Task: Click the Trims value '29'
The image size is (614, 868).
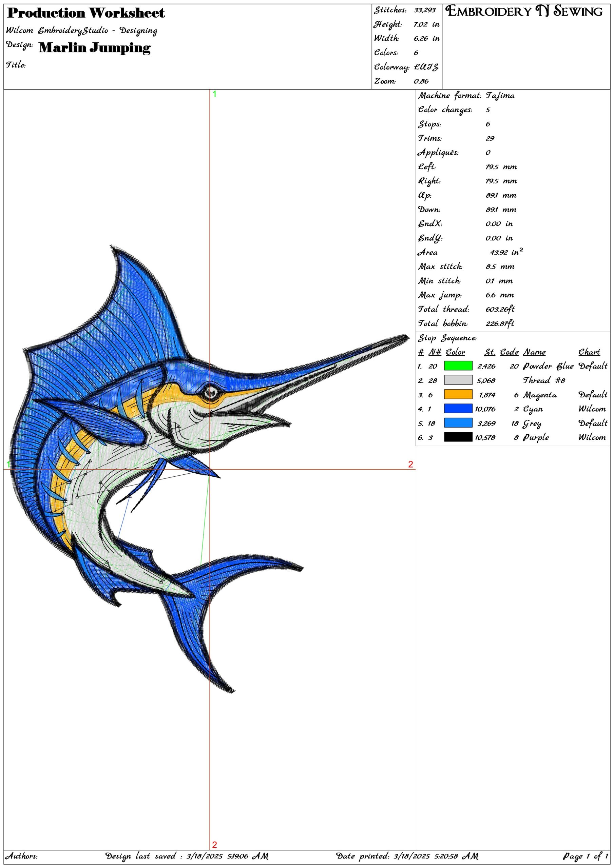Action: [x=490, y=138]
